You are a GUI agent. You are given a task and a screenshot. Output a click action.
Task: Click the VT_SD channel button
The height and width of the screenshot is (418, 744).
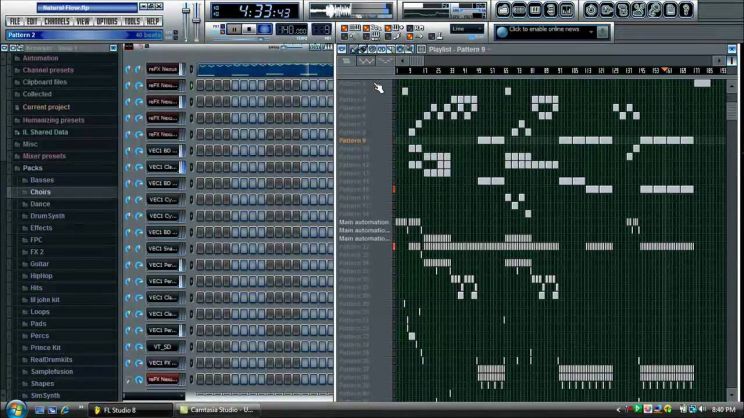pos(163,347)
